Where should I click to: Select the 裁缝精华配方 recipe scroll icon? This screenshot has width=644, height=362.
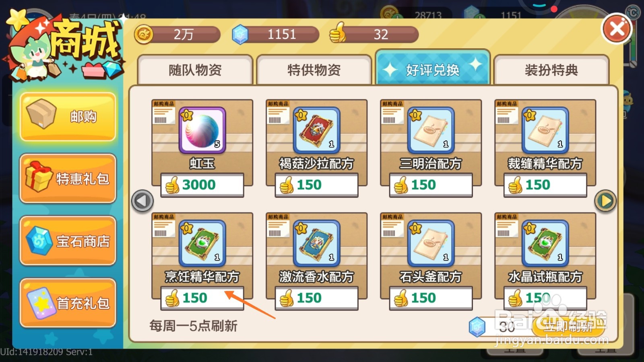(545, 130)
